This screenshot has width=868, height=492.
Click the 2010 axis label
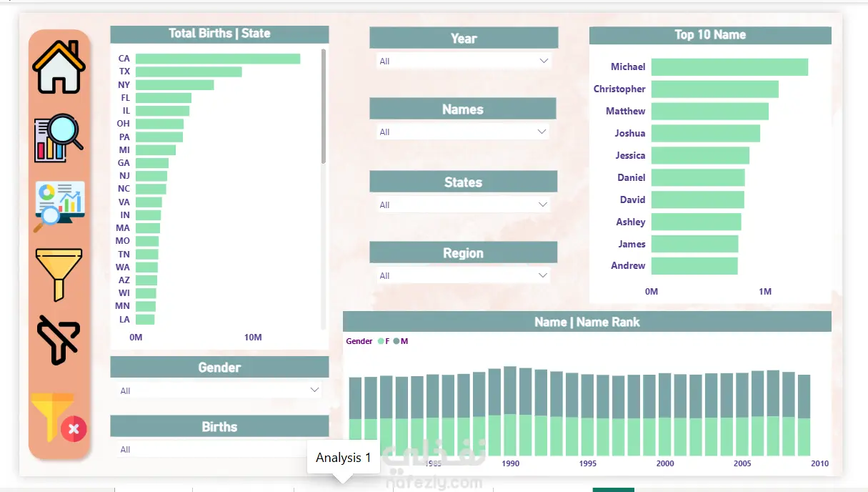(x=819, y=464)
